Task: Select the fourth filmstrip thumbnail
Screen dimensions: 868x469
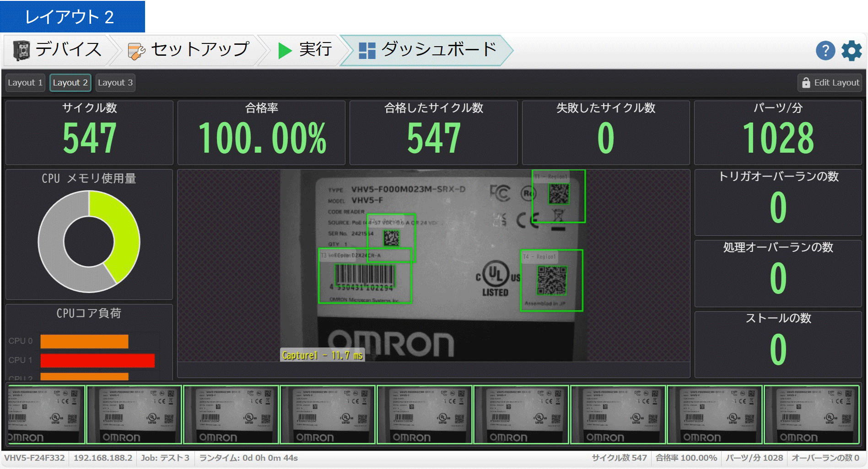Action: [x=328, y=415]
